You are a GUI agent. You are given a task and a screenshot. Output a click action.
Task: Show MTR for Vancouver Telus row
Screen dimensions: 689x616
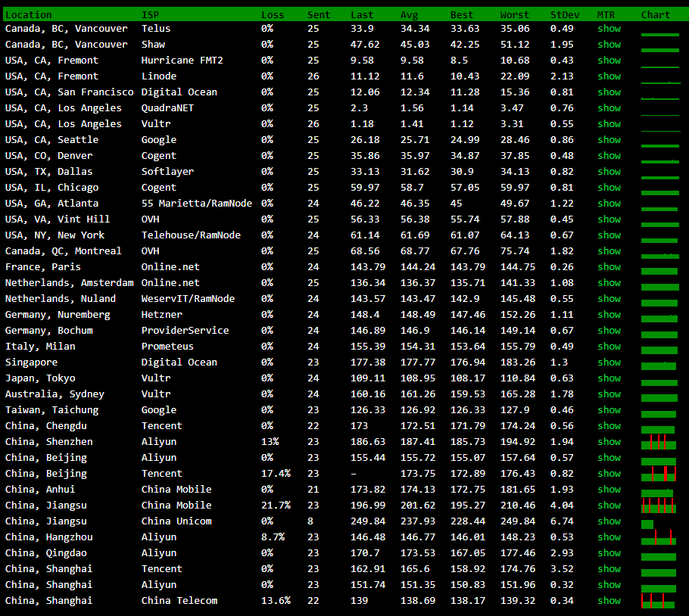(609, 29)
